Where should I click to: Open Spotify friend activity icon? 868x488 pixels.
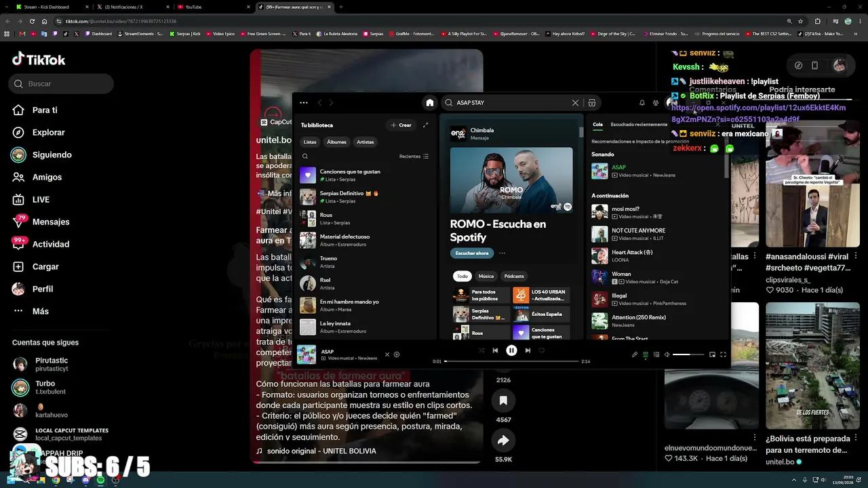coord(656,103)
